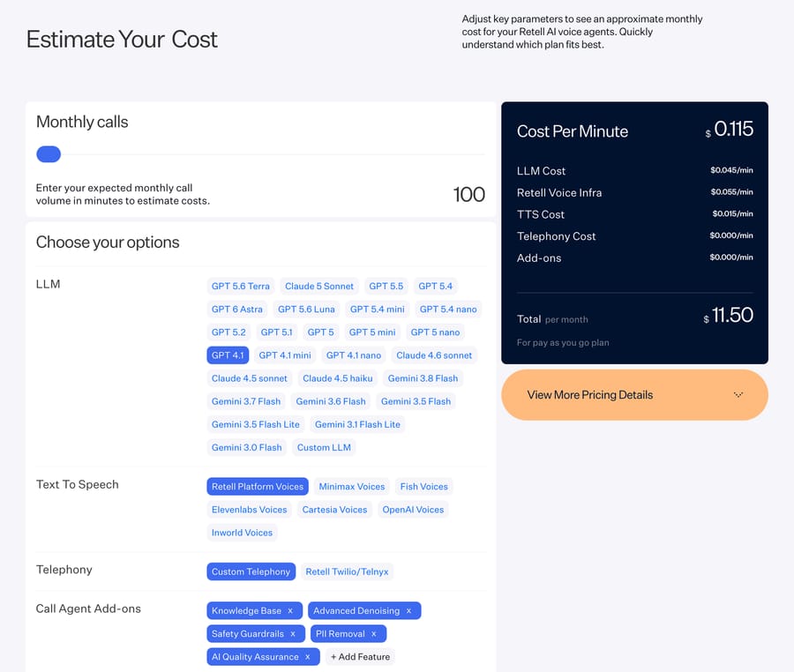Click the Retell Voice Infra $0.055/min value
This screenshot has width=794, height=672.
point(731,191)
